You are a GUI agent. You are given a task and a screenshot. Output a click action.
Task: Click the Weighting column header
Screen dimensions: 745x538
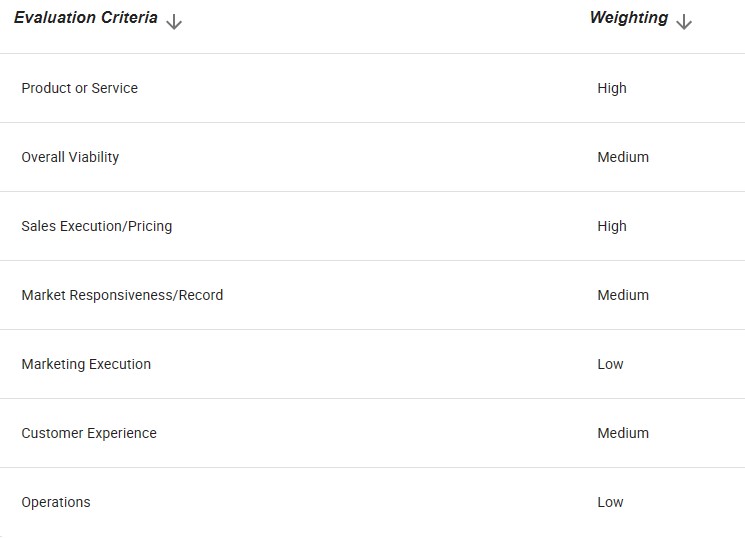(x=629, y=18)
